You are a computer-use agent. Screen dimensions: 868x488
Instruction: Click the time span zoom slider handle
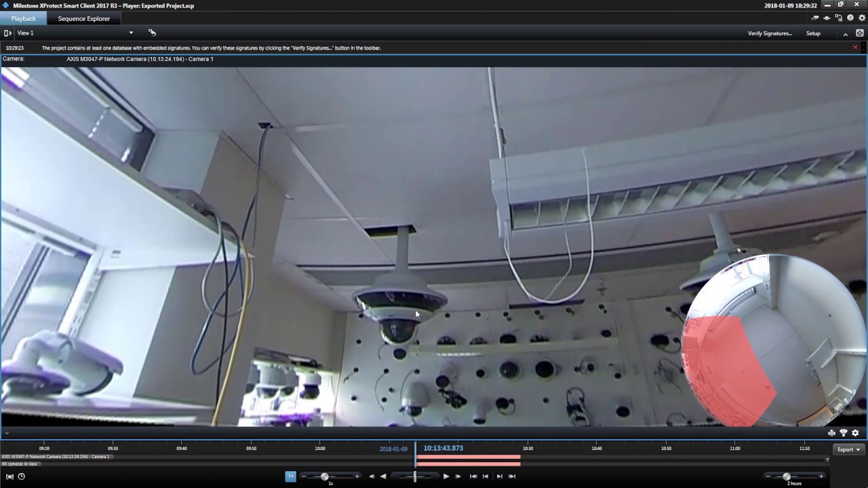pyautogui.click(x=787, y=476)
